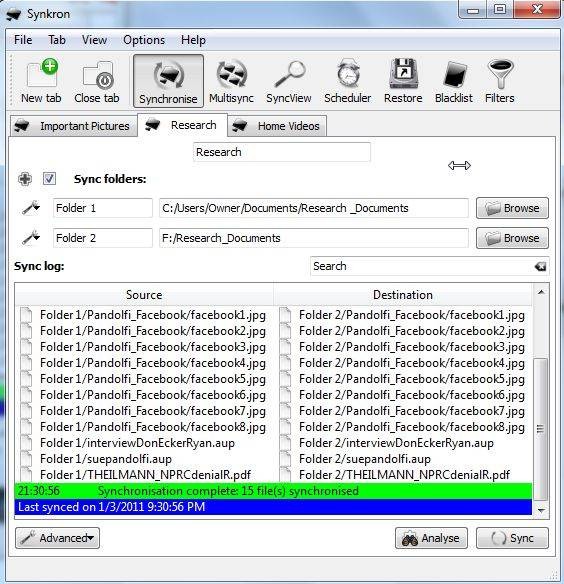This screenshot has height=584, width=564.
Task: Click the Close tab toolbar icon
Action: (97, 81)
